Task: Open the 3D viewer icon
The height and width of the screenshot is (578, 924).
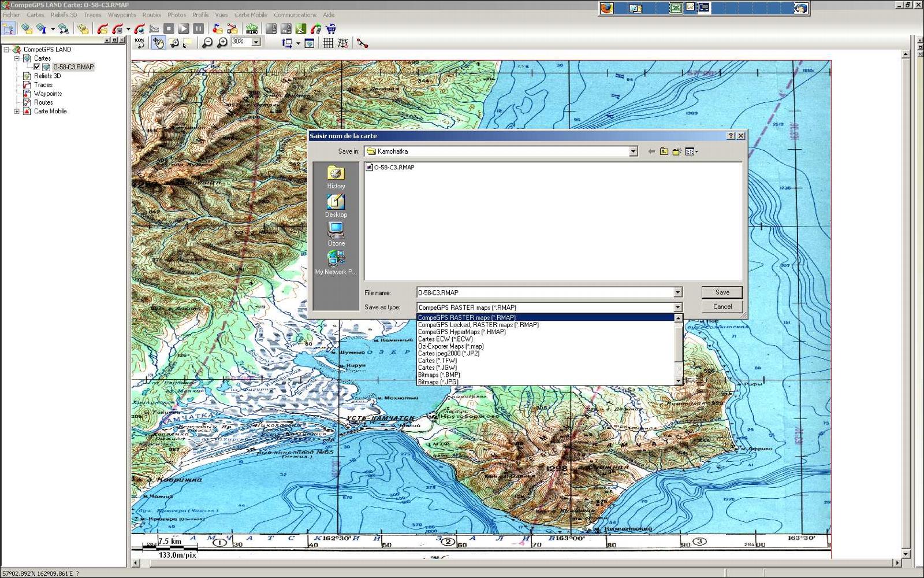Action: coord(252,28)
